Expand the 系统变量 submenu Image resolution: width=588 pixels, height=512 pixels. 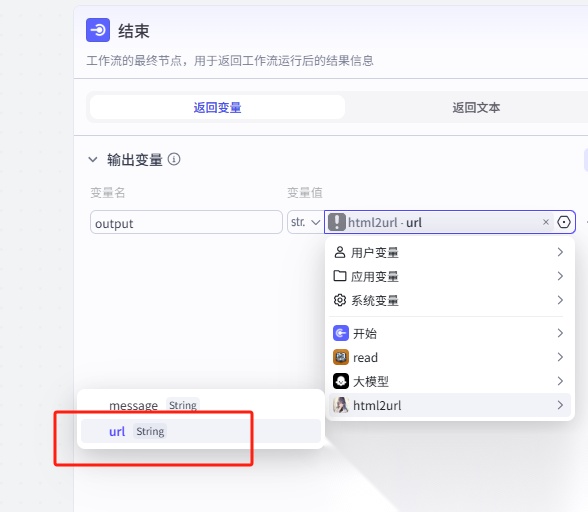(x=449, y=300)
